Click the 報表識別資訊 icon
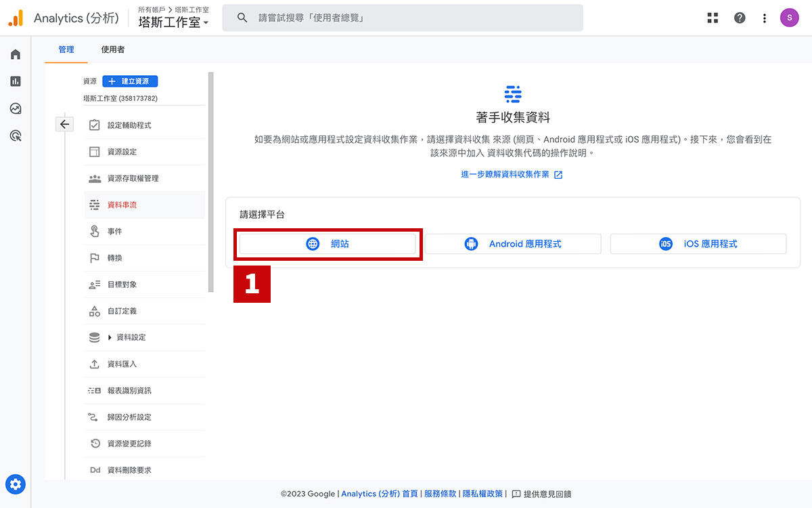This screenshot has width=812, height=508. coord(95,391)
